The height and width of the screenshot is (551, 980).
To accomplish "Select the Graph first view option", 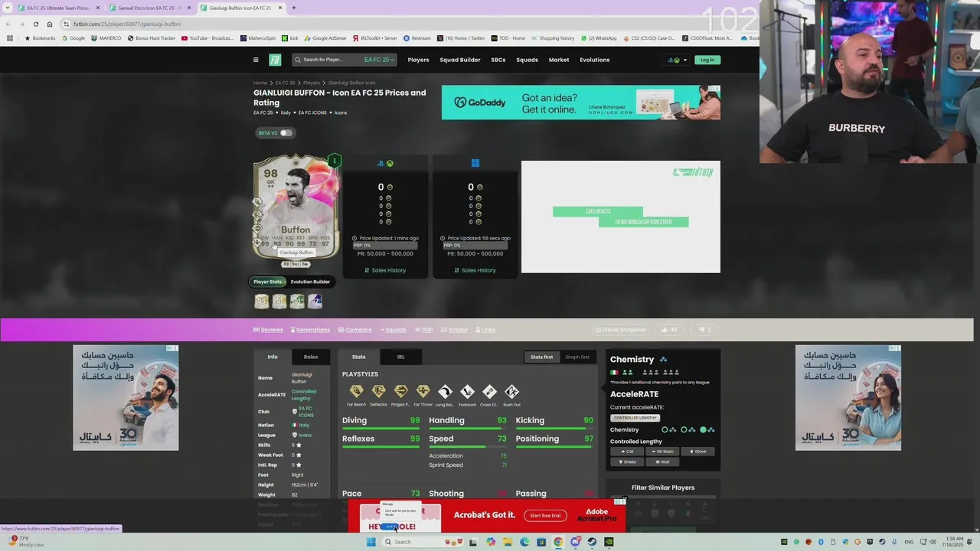I will click(x=577, y=357).
